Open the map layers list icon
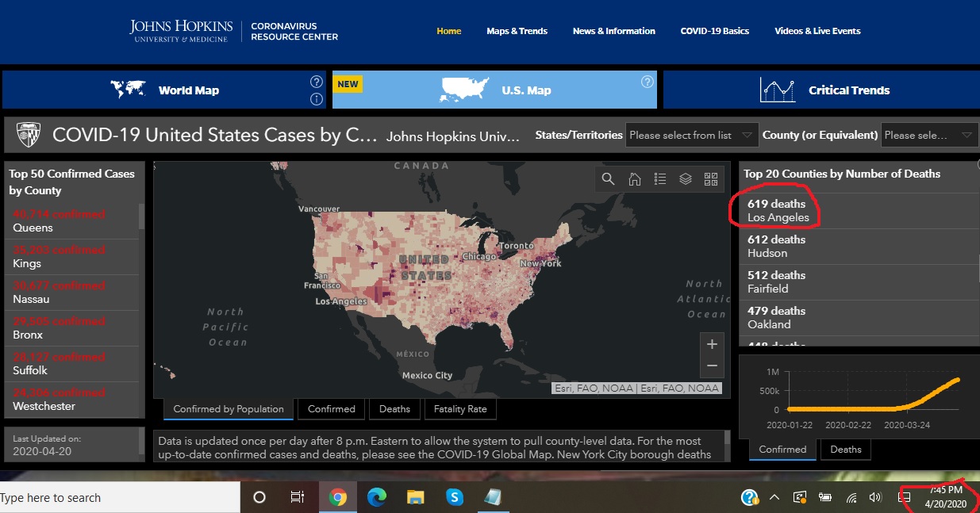 click(x=686, y=179)
